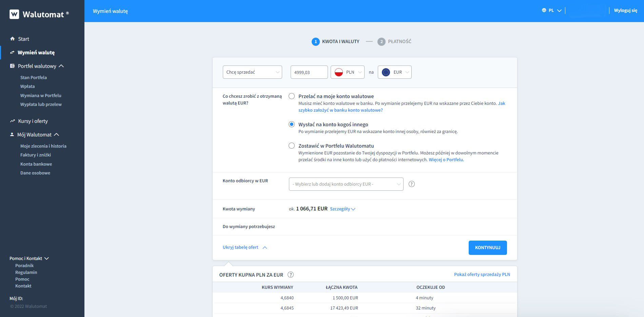Open Wypłata lub przelew page
Image resolution: width=644 pixels, height=317 pixels.
click(x=41, y=104)
